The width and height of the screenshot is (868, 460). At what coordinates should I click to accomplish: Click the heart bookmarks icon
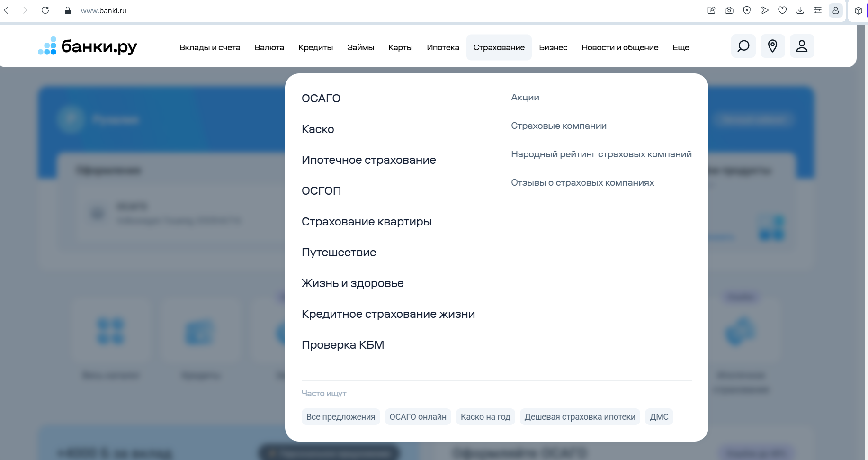pyautogui.click(x=782, y=10)
